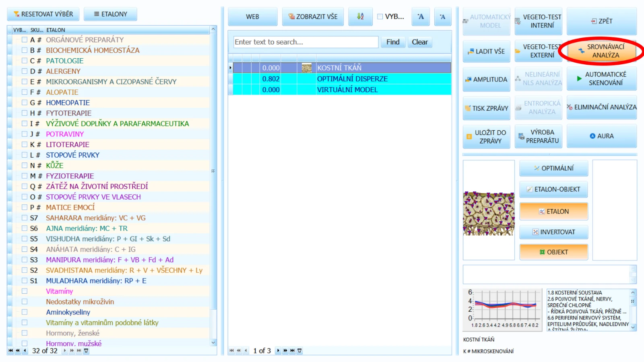Select the Fytoterapie etalon group

(x=68, y=113)
